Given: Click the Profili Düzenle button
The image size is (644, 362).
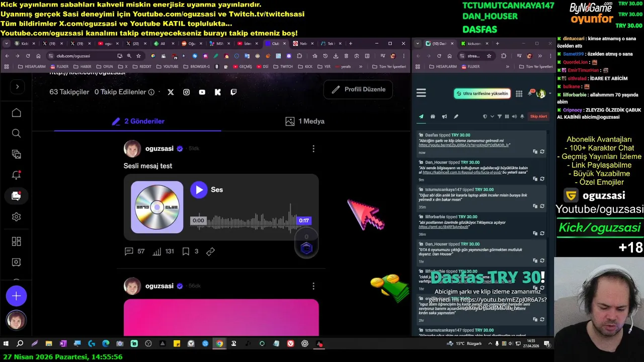Looking at the screenshot, I should [358, 89].
